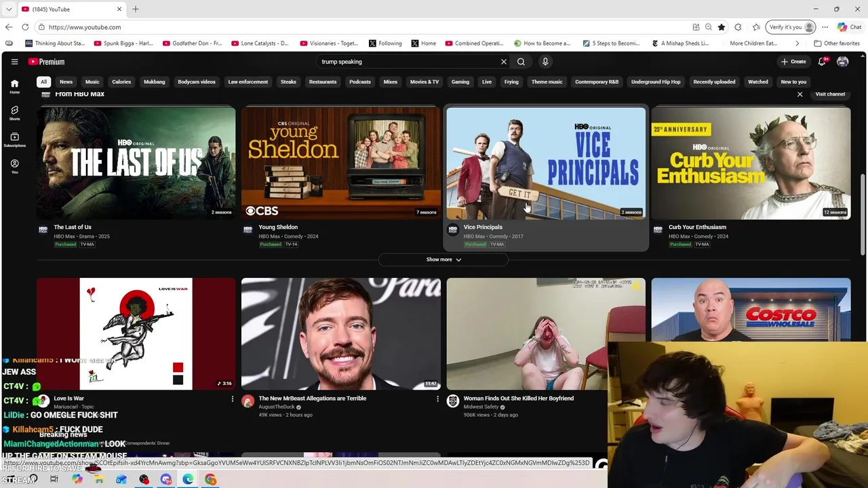This screenshot has height=488, width=868.
Task: Select the Underground Hip Hop chip
Action: [x=656, y=82]
